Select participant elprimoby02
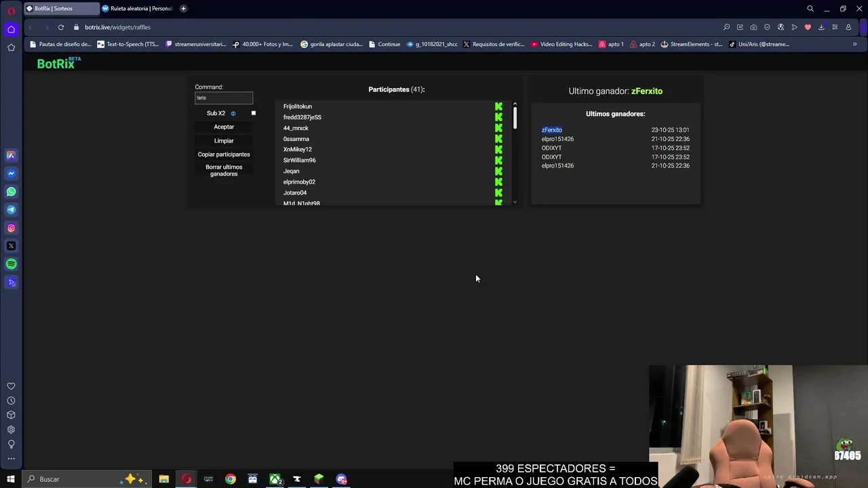Viewport: 868px width, 488px height. click(x=299, y=182)
